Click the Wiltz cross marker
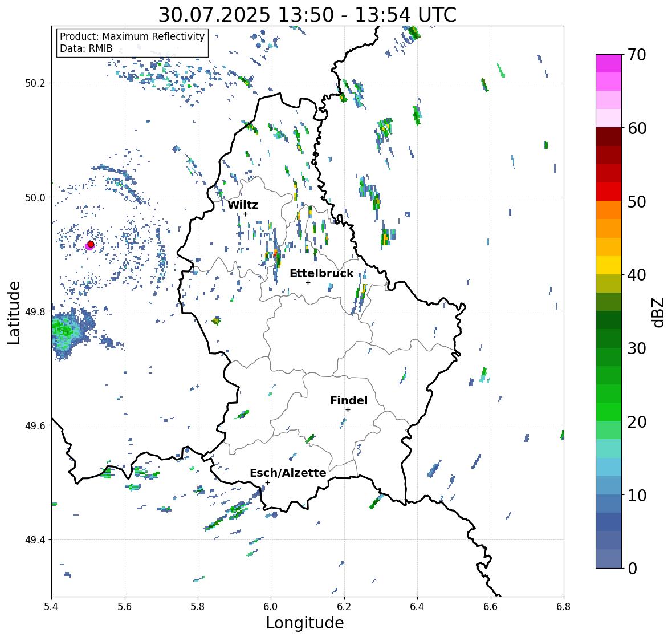672x637 pixels. pos(245,214)
